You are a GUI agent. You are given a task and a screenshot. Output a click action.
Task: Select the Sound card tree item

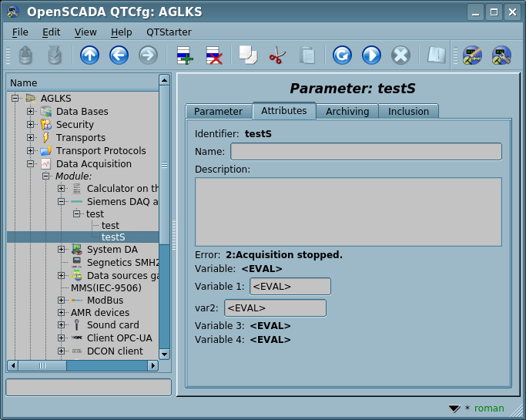click(x=112, y=325)
